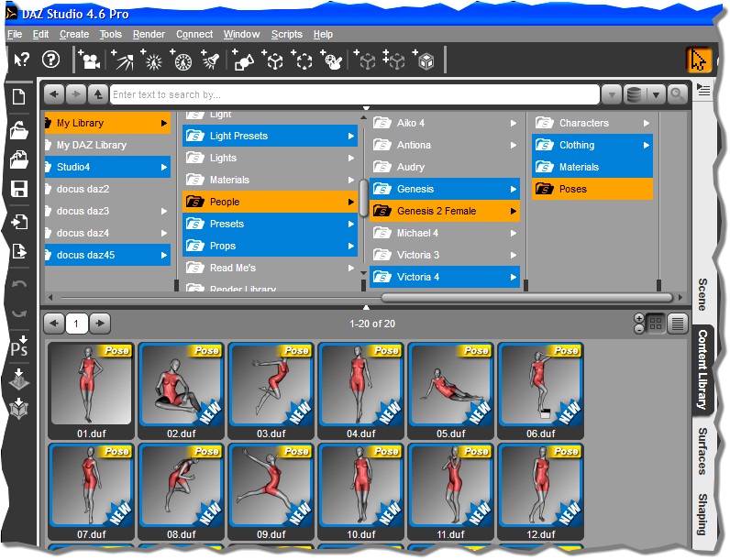Expand the Studio4 folder arrow
Screen dimensions: 730x560
click(x=164, y=167)
